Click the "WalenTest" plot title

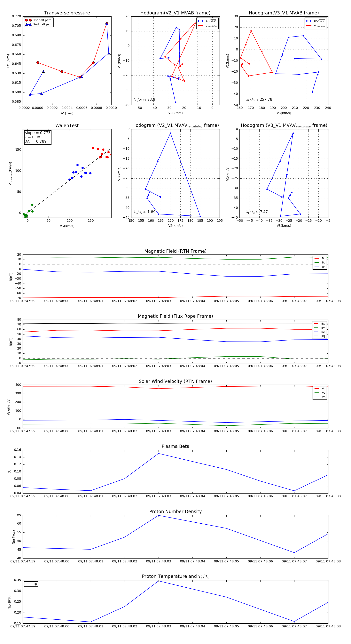[67, 125]
